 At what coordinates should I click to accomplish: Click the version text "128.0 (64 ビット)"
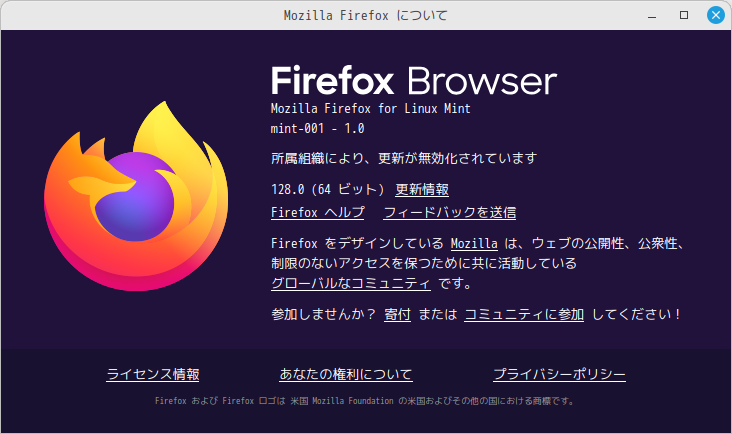[x=328, y=189]
